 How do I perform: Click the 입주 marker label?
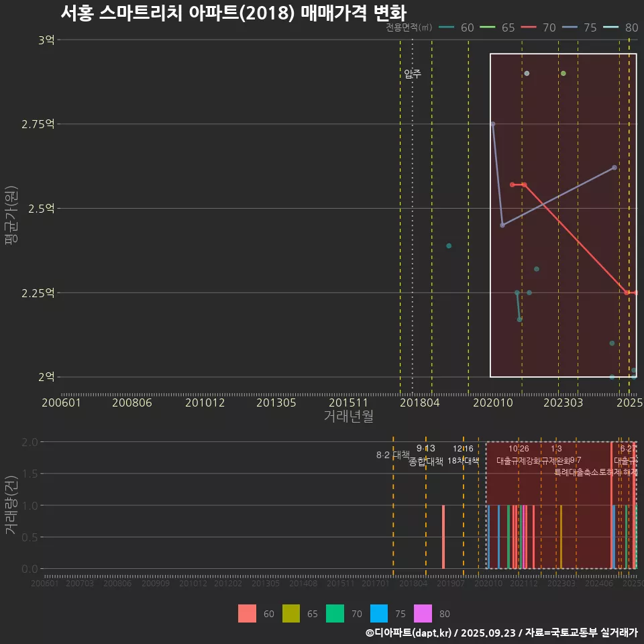coord(413,74)
